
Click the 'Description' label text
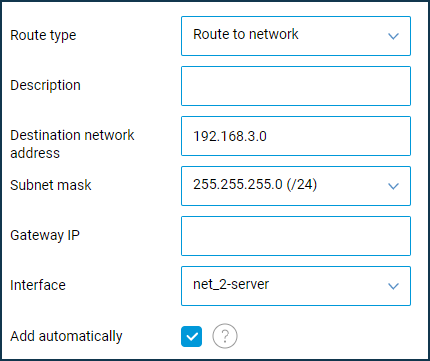click(x=45, y=86)
